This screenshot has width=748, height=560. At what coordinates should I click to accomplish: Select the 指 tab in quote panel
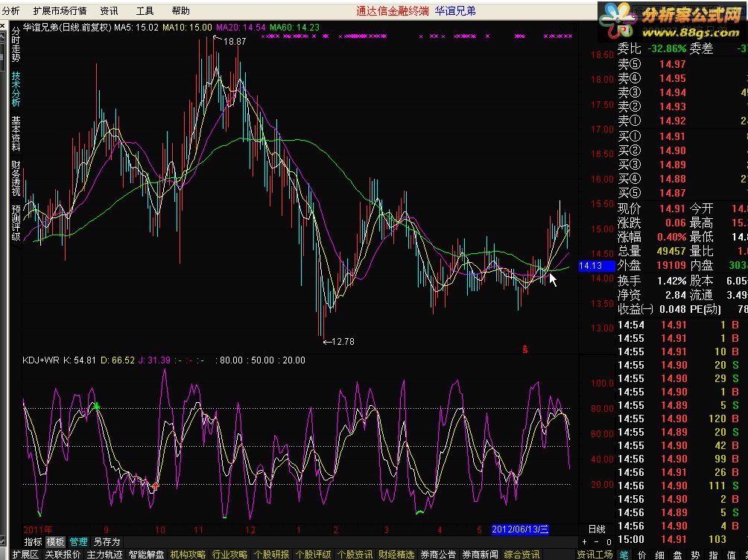(713, 554)
